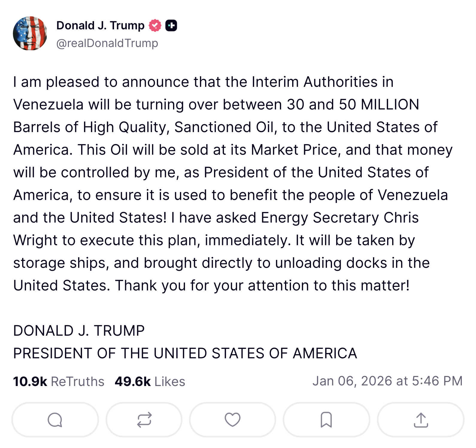View the 10.9k ReTruths list
Screen dimensions: 476x448
click(x=58, y=381)
